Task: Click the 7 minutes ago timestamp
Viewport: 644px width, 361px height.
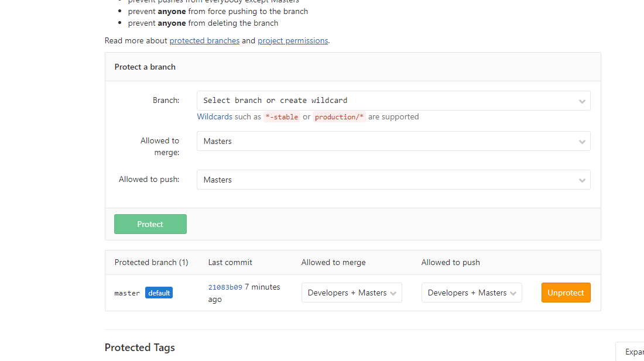Action: click(262, 287)
